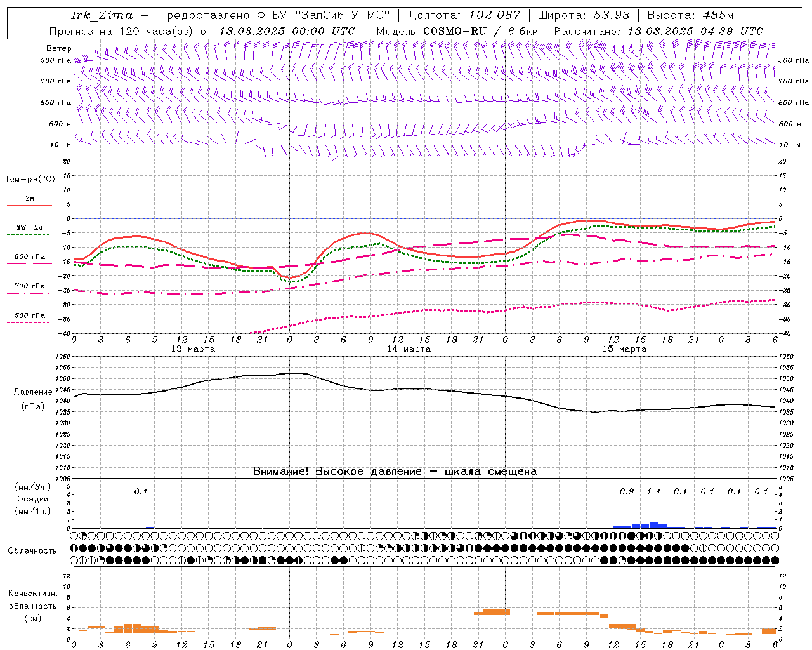Click "Прогноз на 120 часа(ов)" forecast text
812x650 pixels.
pyautogui.click(x=122, y=31)
